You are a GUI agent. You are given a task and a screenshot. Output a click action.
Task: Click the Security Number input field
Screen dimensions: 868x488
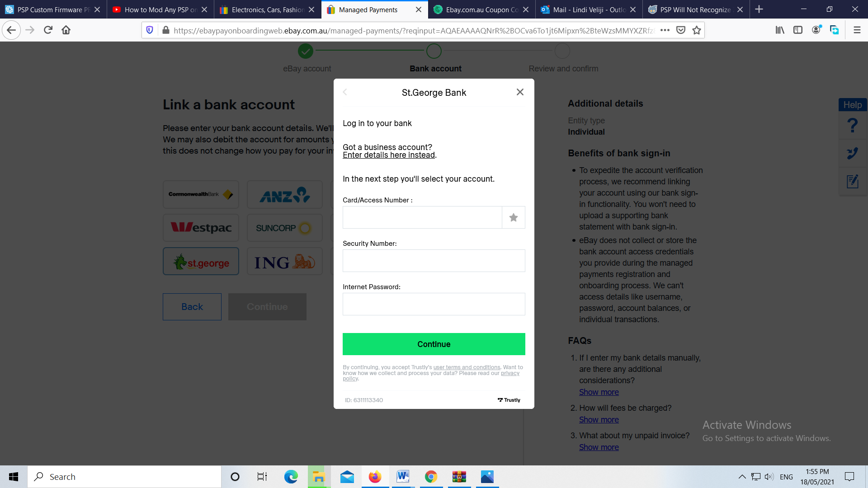pyautogui.click(x=434, y=260)
